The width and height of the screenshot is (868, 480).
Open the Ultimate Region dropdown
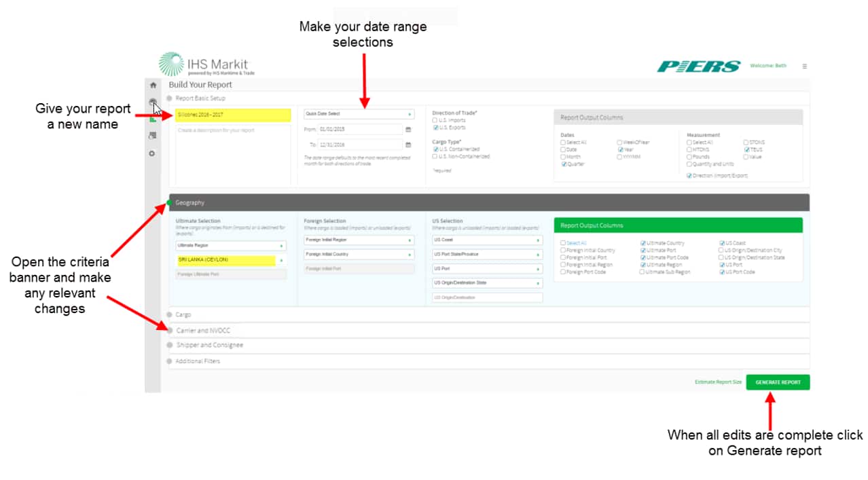pos(231,245)
